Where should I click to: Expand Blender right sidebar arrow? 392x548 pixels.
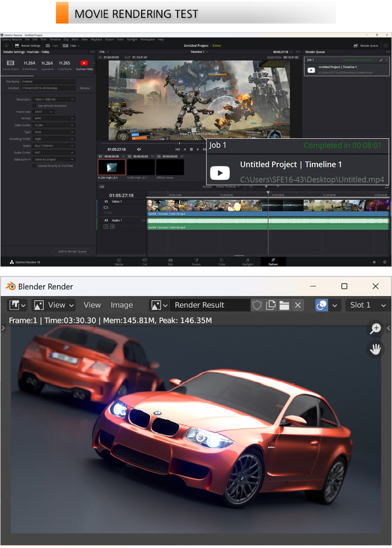389,328
